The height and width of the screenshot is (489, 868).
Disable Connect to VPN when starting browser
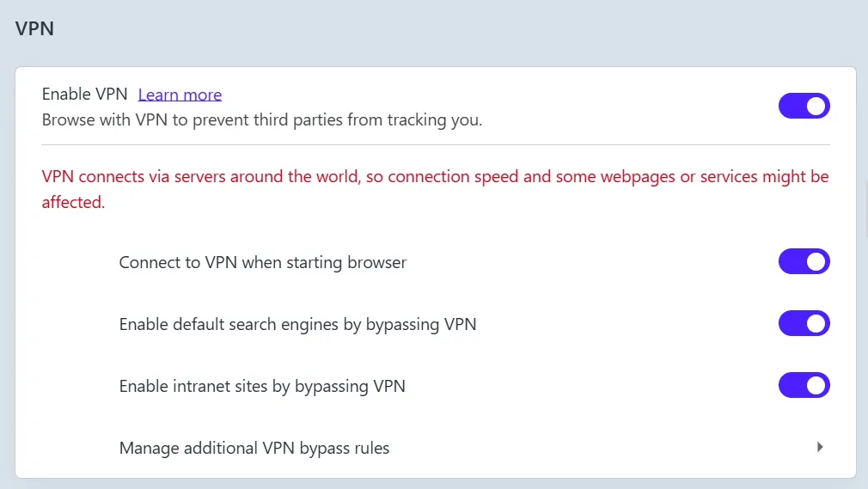point(804,261)
